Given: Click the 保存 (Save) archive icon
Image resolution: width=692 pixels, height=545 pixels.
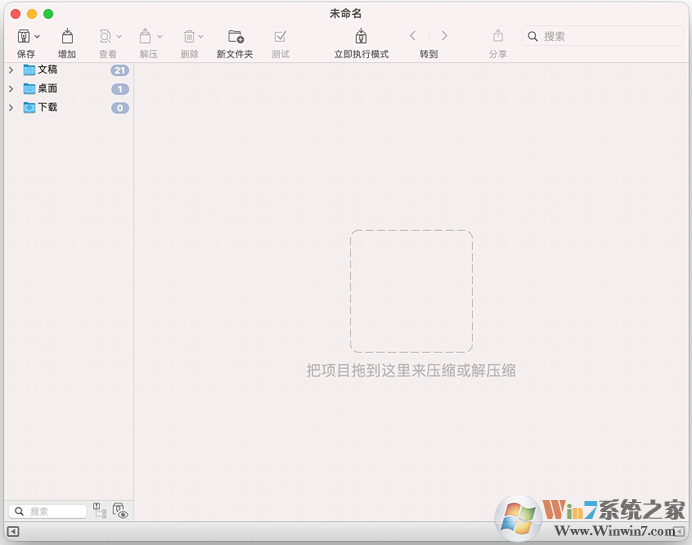Looking at the screenshot, I should click(23, 36).
